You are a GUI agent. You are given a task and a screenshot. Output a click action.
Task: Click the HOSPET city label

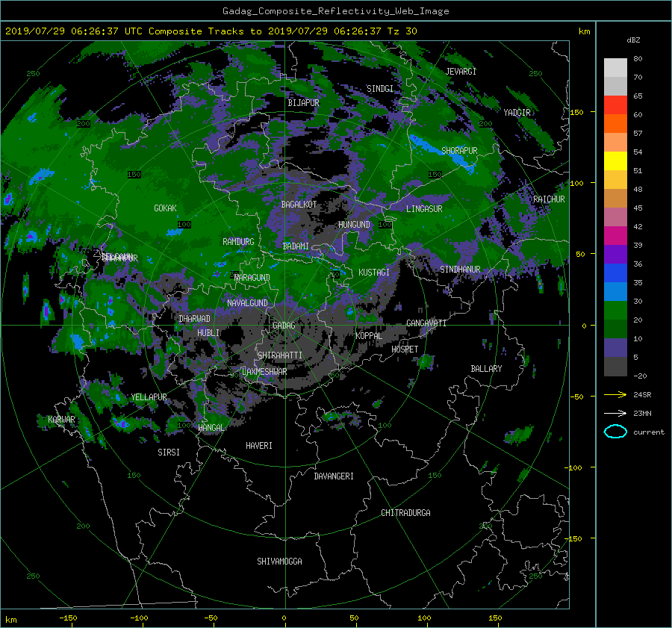point(405,349)
